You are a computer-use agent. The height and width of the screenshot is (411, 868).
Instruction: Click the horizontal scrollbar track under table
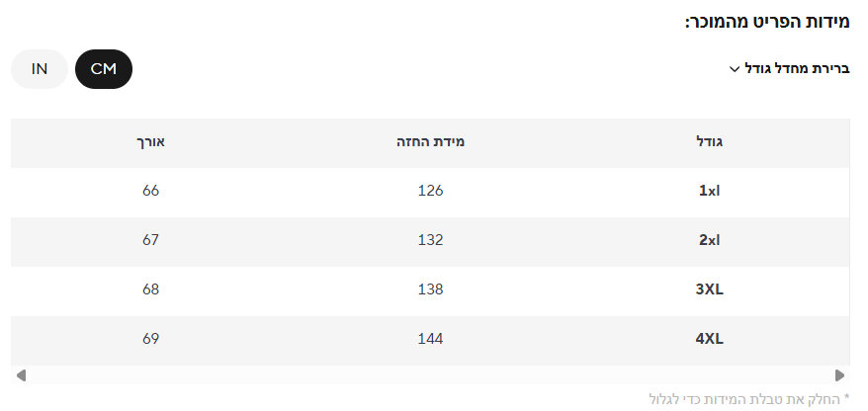pyautogui.click(x=430, y=375)
